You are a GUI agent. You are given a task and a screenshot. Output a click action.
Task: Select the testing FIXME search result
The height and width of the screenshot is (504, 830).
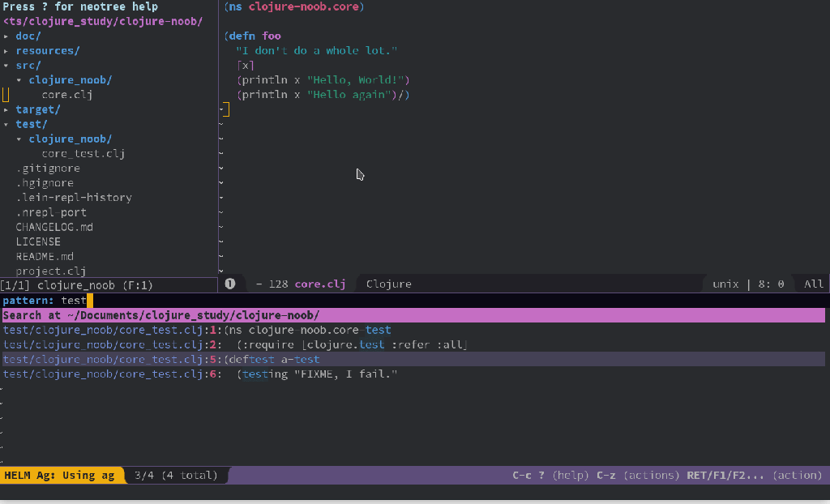[x=200, y=374]
